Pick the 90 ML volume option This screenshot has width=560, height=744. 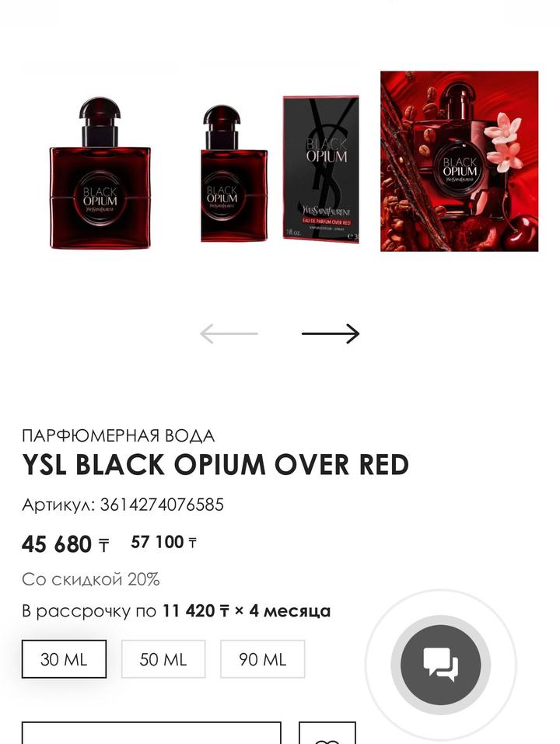[262, 659]
